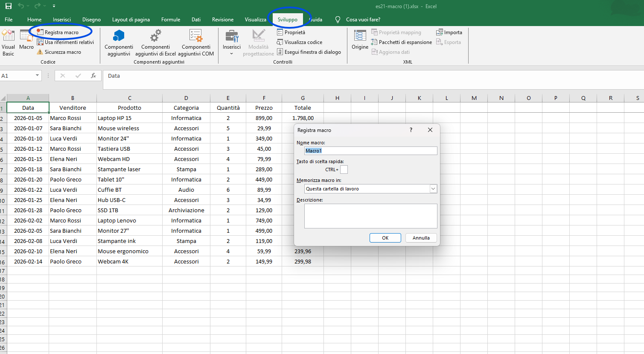Switch to the Disegno tab
644x354 pixels.
tap(91, 20)
